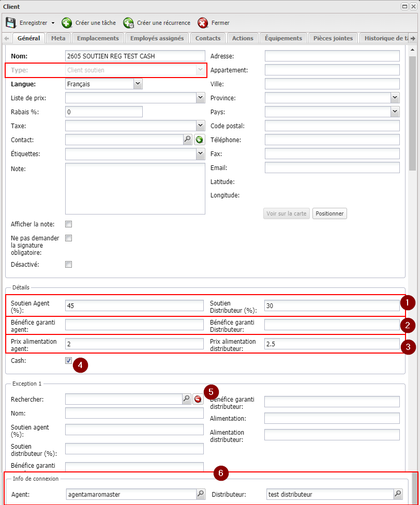Viewport: 420px width, 505px height.
Task: Expand the Province dropdown
Action: 395,98
